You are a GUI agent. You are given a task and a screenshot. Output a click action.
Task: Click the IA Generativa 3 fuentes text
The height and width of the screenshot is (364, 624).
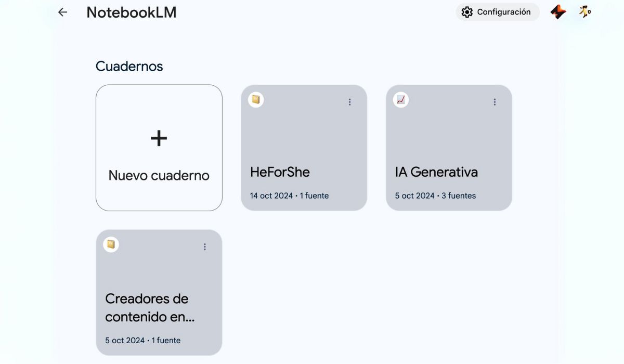click(458, 196)
